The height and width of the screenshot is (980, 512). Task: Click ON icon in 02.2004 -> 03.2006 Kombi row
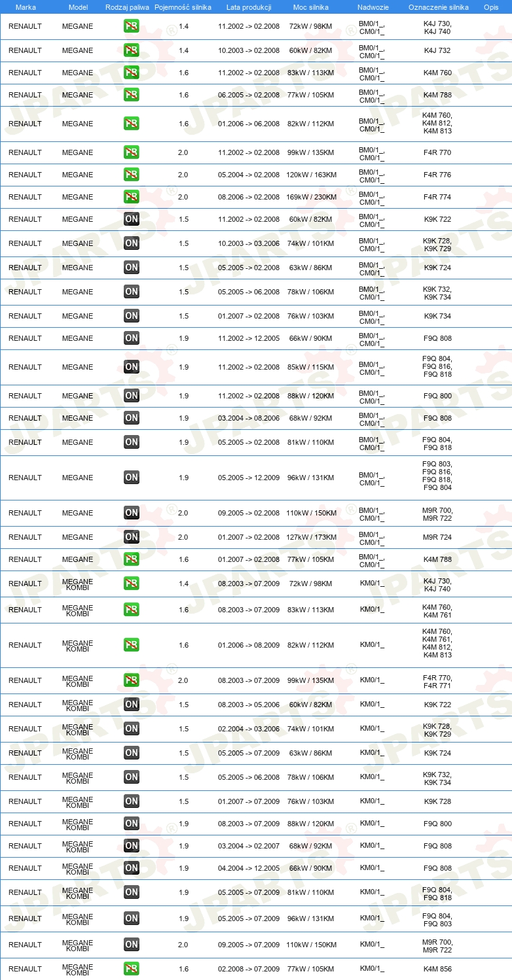point(132,729)
